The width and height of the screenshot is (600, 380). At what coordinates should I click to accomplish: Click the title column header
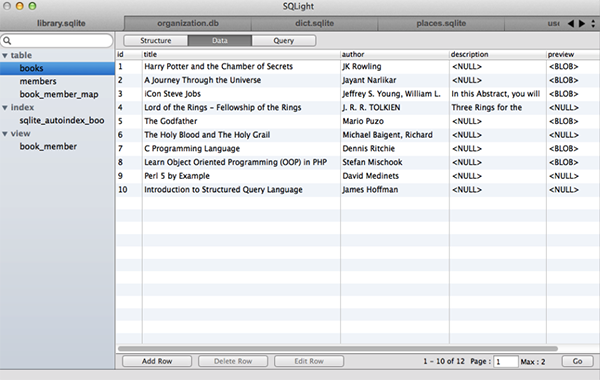point(241,54)
